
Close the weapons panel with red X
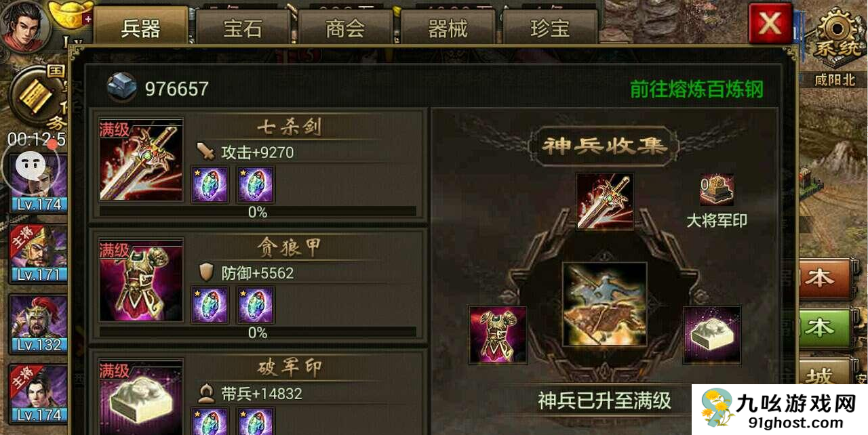[770, 24]
